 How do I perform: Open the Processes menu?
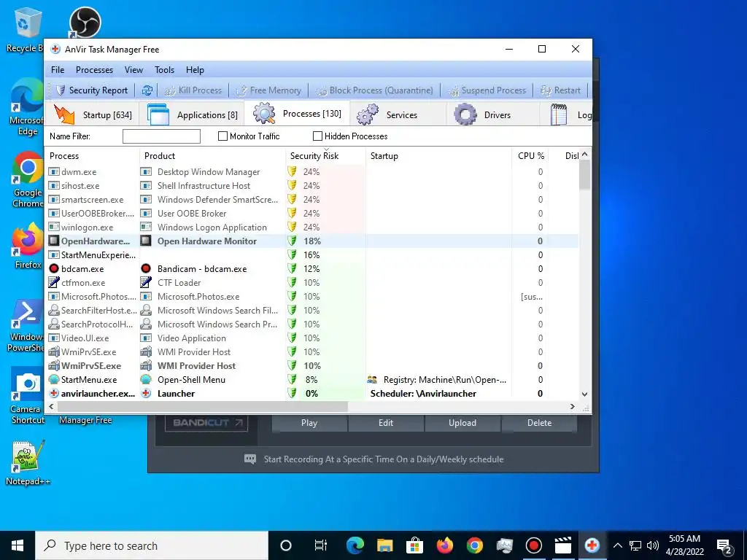click(x=94, y=69)
